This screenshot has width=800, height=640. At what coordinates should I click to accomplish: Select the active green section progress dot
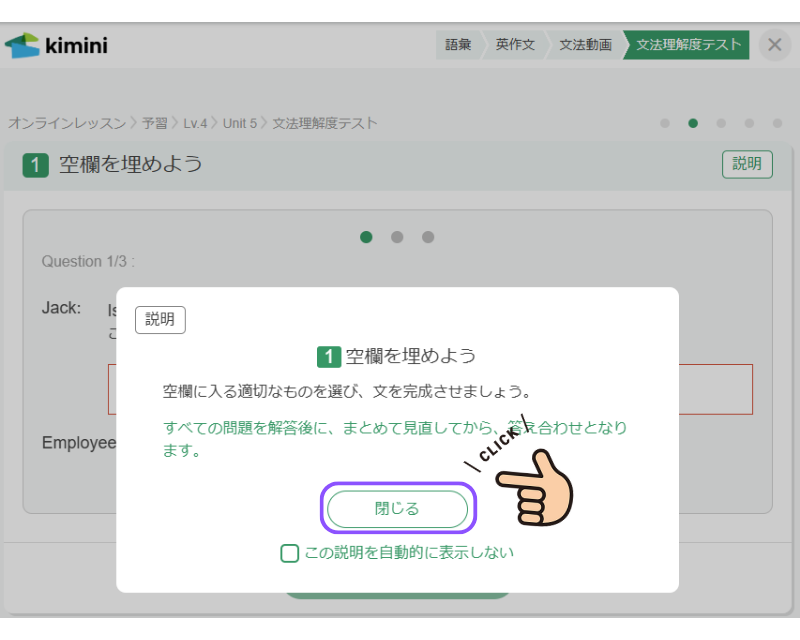coord(693,124)
